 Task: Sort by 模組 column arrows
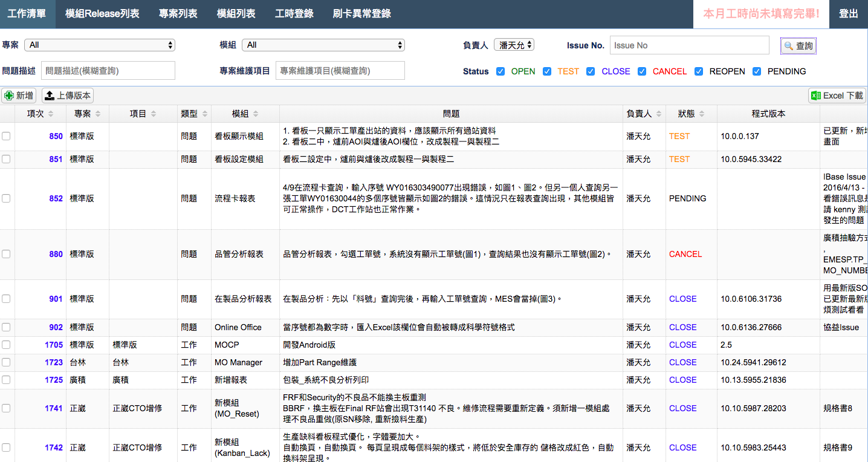[256, 114]
